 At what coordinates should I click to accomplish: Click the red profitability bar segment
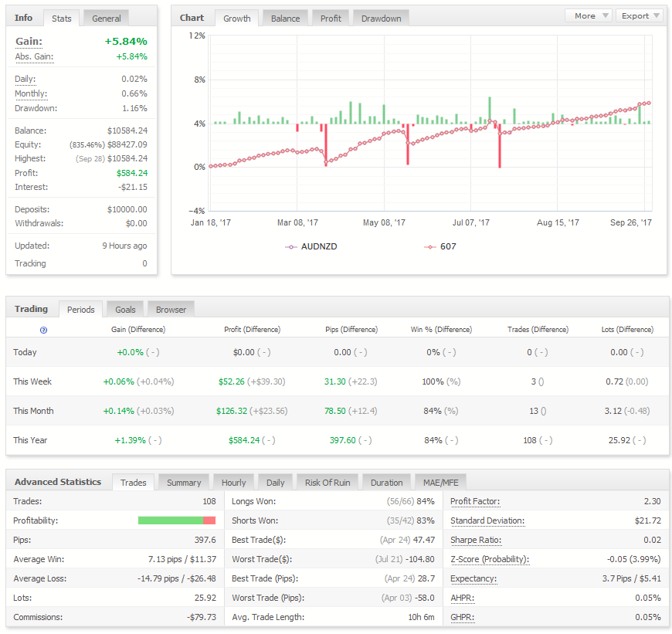[x=209, y=520]
